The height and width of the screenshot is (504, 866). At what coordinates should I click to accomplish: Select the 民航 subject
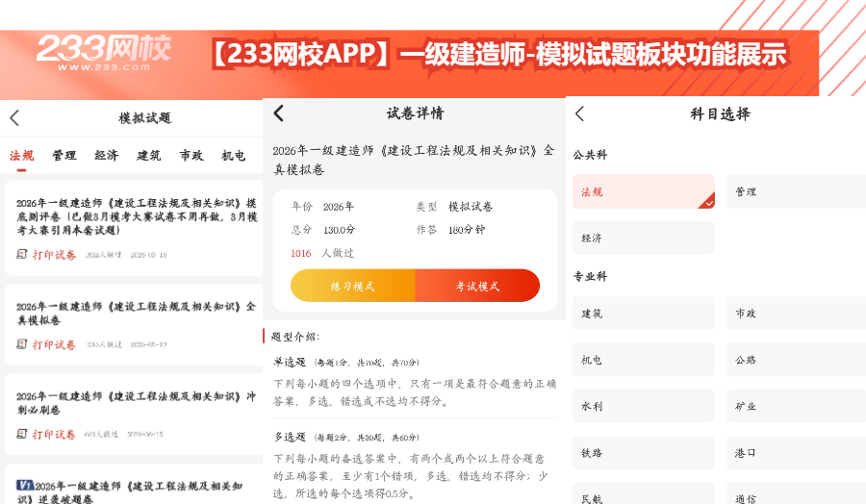(x=644, y=493)
